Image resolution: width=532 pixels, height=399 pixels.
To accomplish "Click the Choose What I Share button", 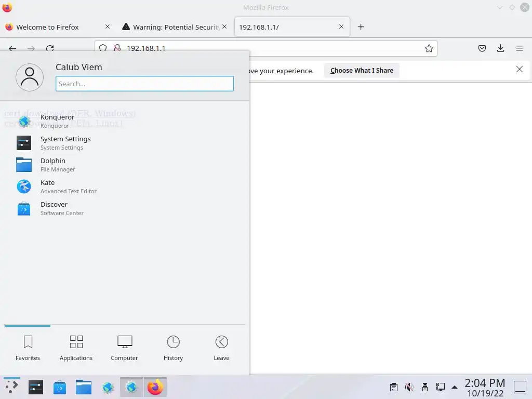I will [x=362, y=71].
